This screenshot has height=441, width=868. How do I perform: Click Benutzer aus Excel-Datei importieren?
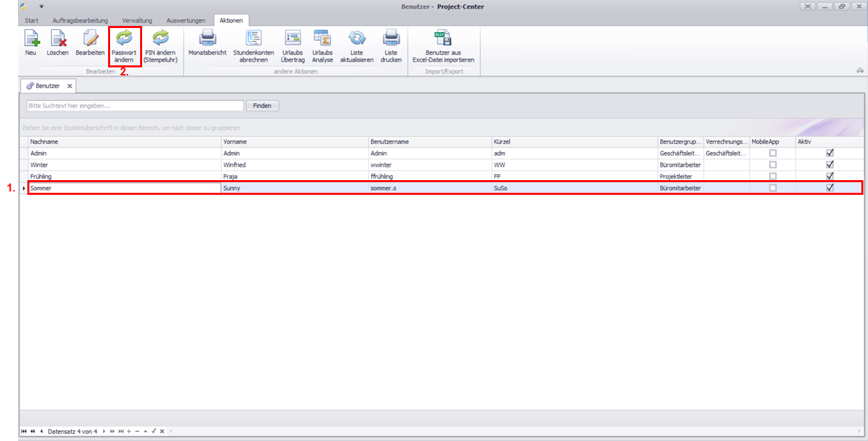pyautogui.click(x=443, y=39)
